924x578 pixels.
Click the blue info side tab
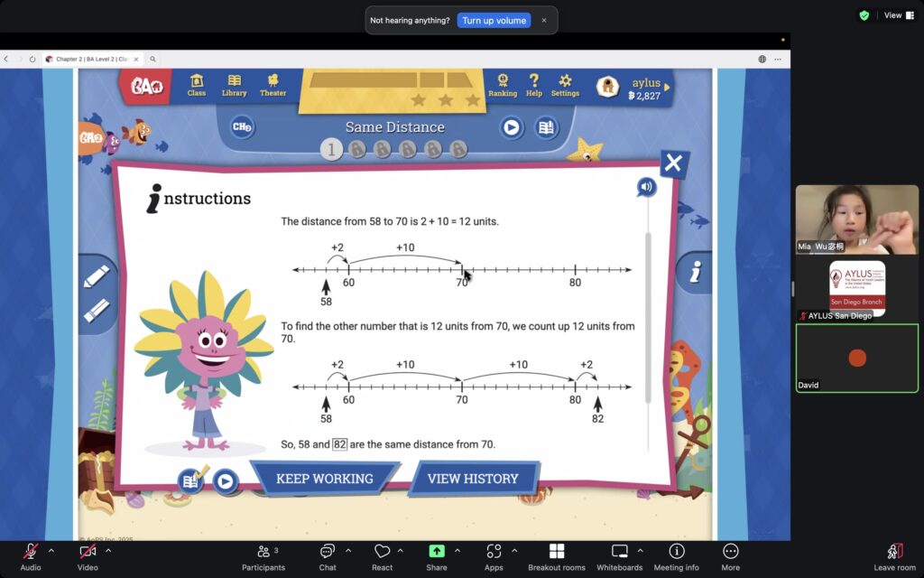[694, 272]
